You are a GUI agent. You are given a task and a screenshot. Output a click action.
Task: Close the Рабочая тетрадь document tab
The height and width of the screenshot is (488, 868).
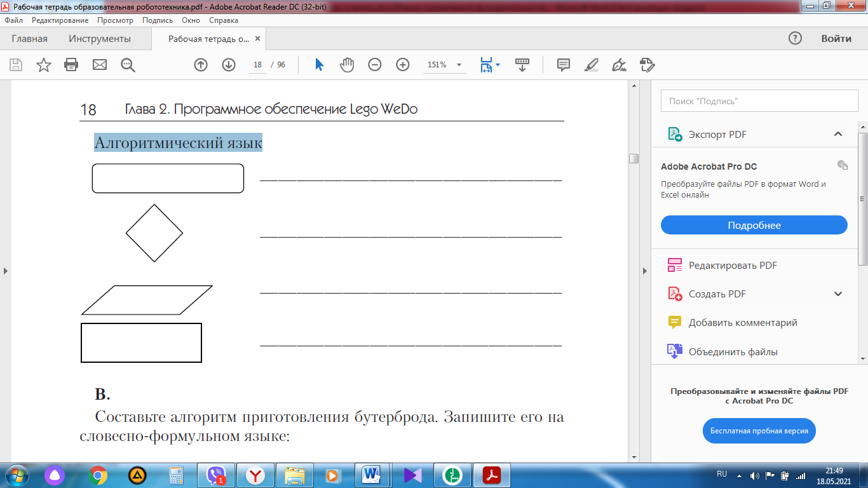(257, 39)
